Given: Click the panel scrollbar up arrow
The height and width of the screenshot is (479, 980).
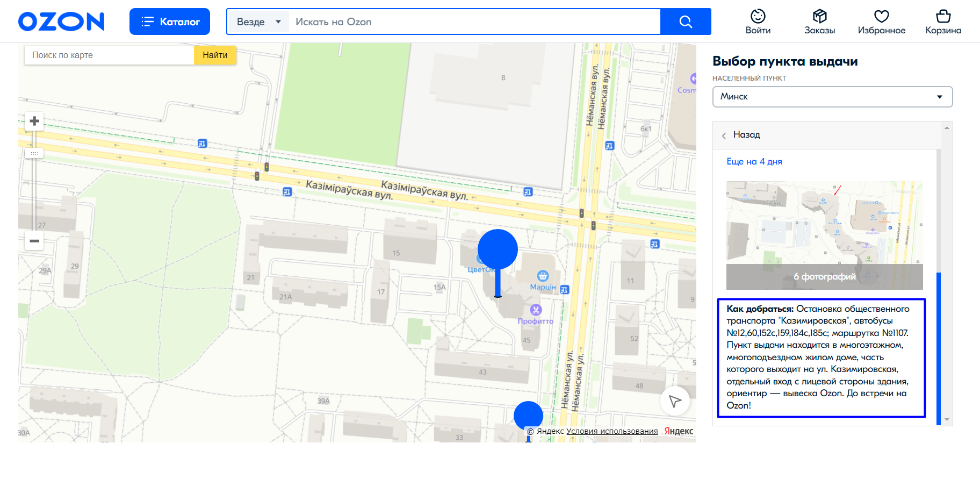Looking at the screenshot, I should coord(947,127).
